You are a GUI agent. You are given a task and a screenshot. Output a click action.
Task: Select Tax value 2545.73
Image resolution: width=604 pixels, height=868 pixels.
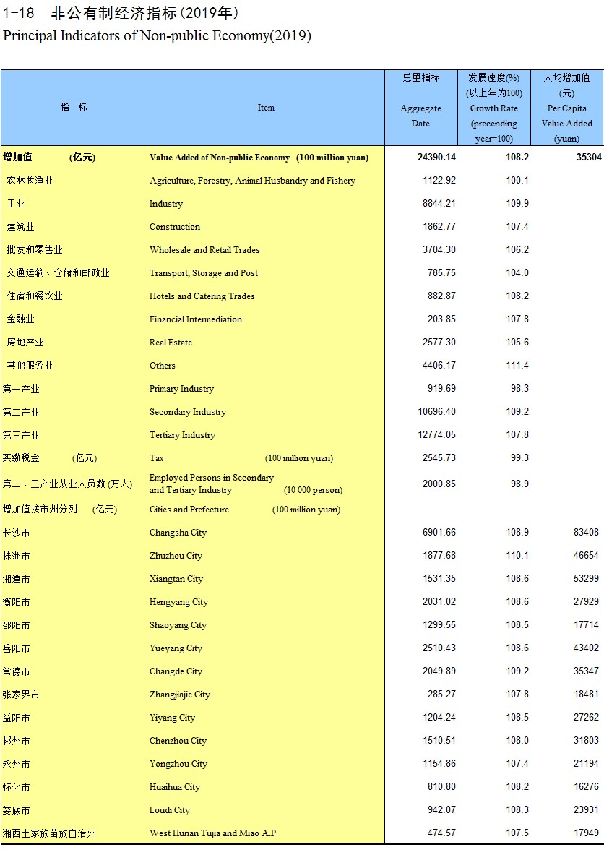point(439,458)
